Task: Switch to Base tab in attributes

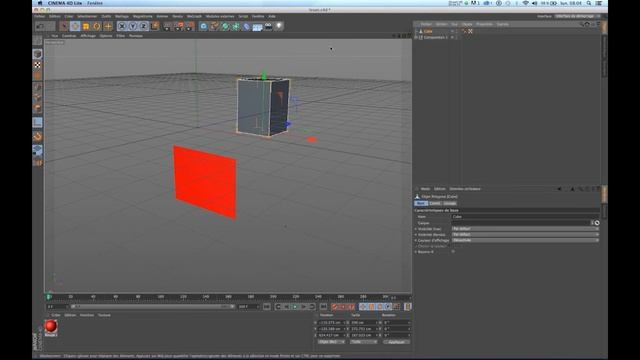Action: coord(421,203)
